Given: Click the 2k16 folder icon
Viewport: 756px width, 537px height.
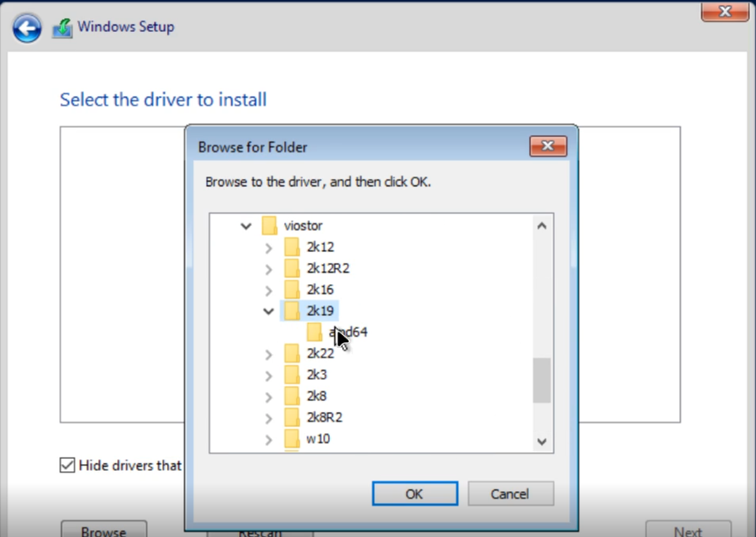Looking at the screenshot, I should point(292,289).
